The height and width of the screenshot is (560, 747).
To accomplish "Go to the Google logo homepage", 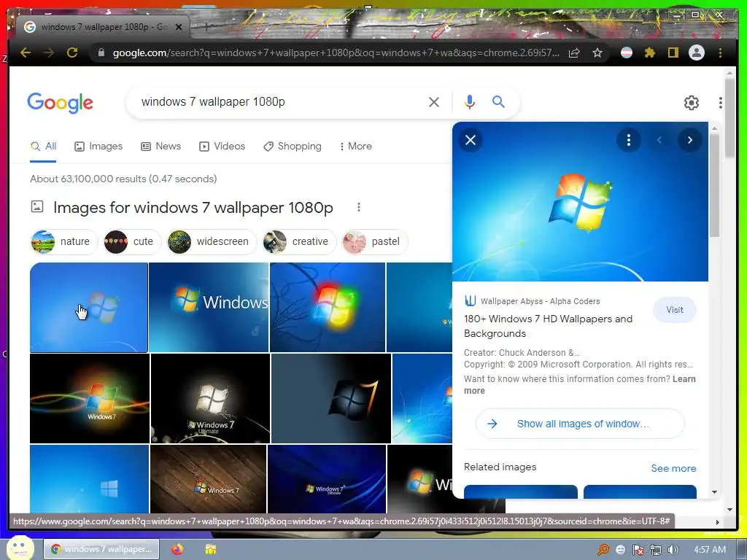I will coord(60,103).
